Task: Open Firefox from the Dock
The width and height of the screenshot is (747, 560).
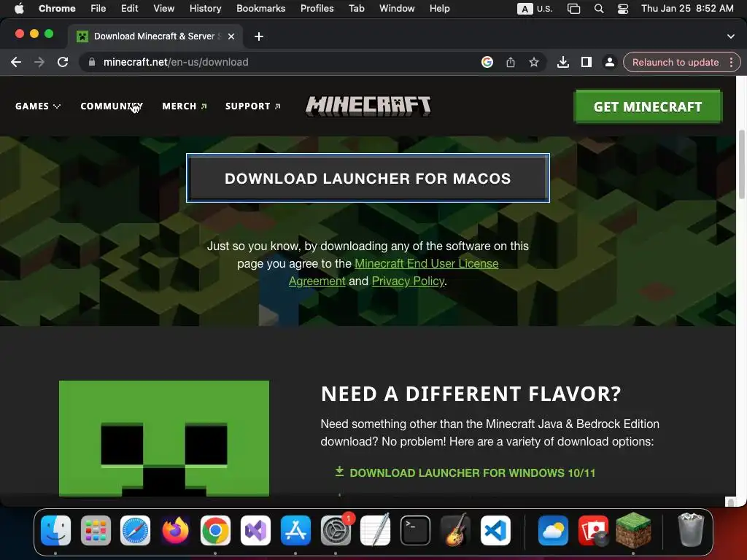Action: [x=175, y=530]
